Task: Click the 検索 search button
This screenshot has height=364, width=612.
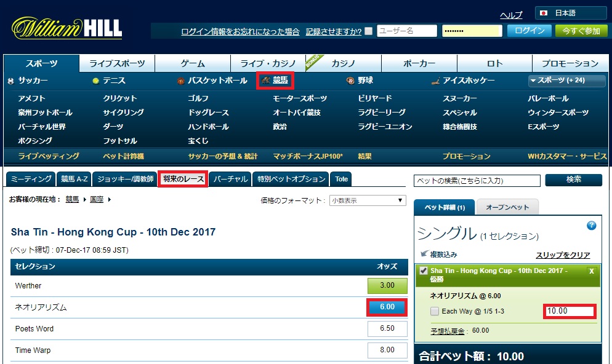Action: [574, 180]
